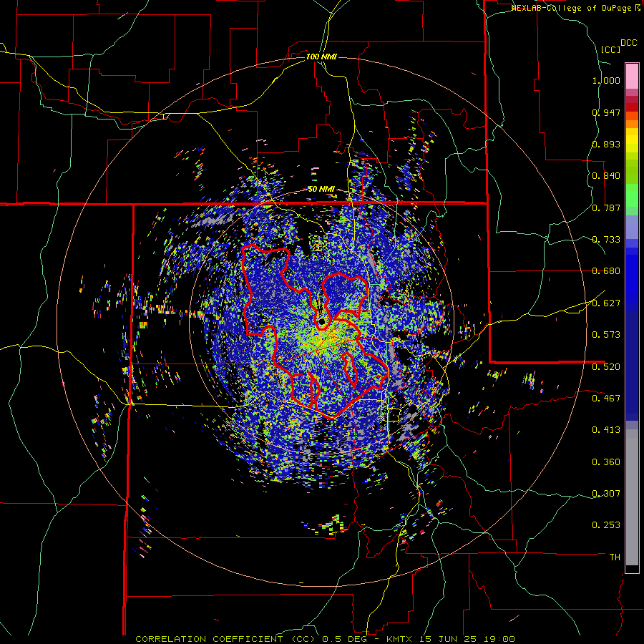644x644 pixels.
Task: Click the TH threshold label
Action: (x=615, y=557)
